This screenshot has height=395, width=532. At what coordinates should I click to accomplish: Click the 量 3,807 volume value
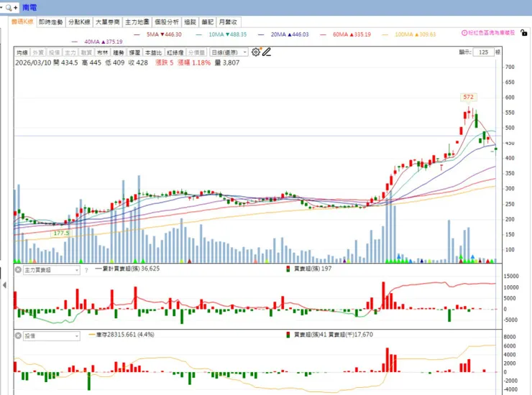click(227, 62)
